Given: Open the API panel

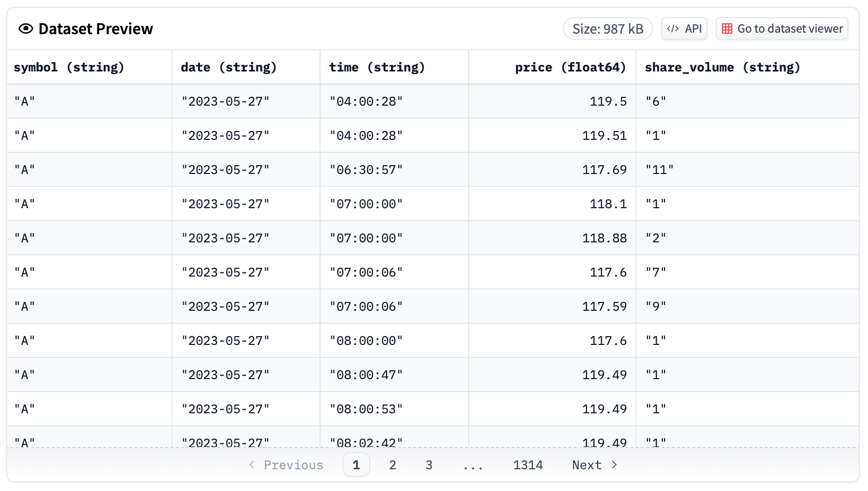Looking at the screenshot, I should pos(684,28).
